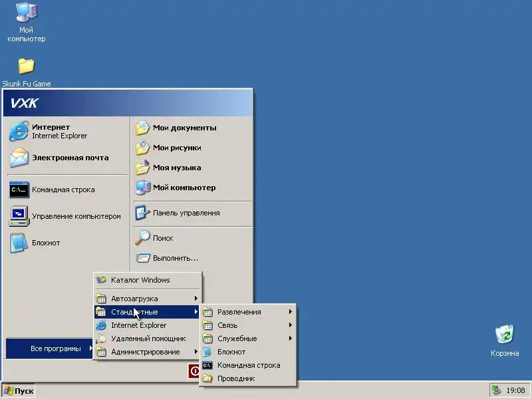The height and width of the screenshot is (399, 532).
Task: Click the Выполнить run icon
Action: (x=142, y=258)
